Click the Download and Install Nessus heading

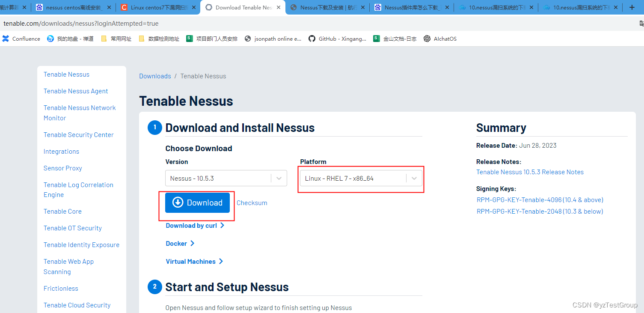(240, 128)
